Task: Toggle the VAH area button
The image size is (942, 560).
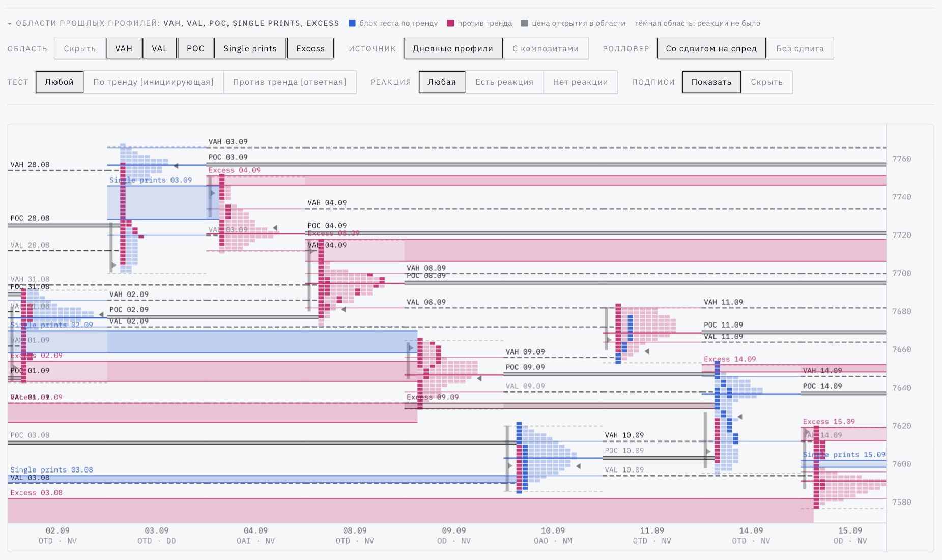Action: click(x=124, y=48)
